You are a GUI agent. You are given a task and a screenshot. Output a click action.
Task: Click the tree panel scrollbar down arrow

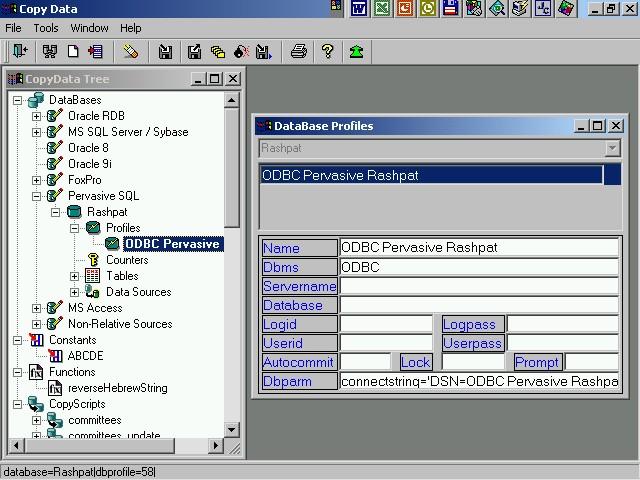pos(232,430)
